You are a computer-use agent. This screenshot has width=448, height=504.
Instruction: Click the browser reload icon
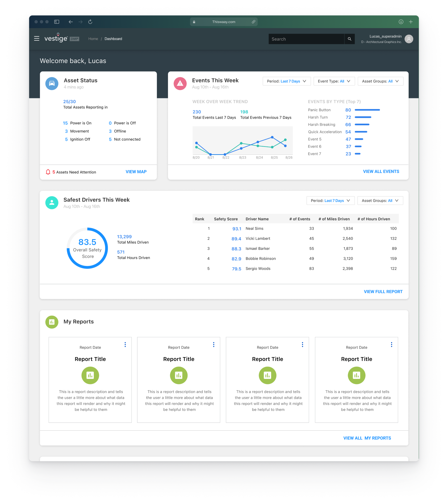pos(90,22)
